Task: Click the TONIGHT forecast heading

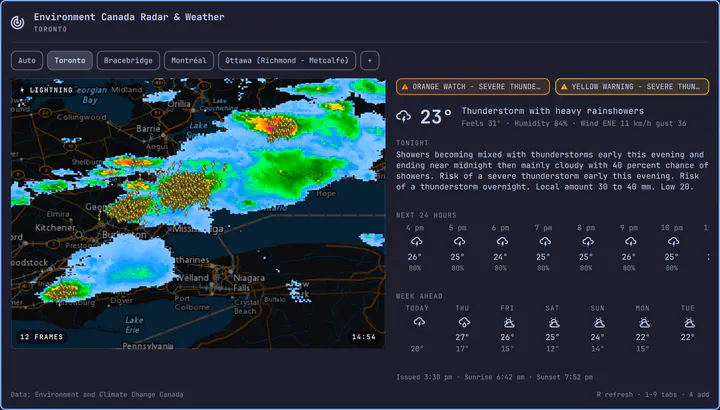Action: 412,143
